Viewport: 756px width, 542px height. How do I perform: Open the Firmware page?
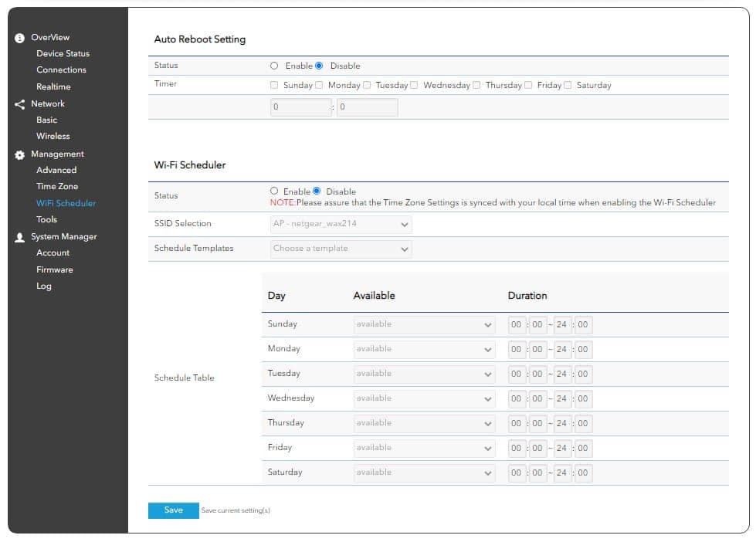55,270
